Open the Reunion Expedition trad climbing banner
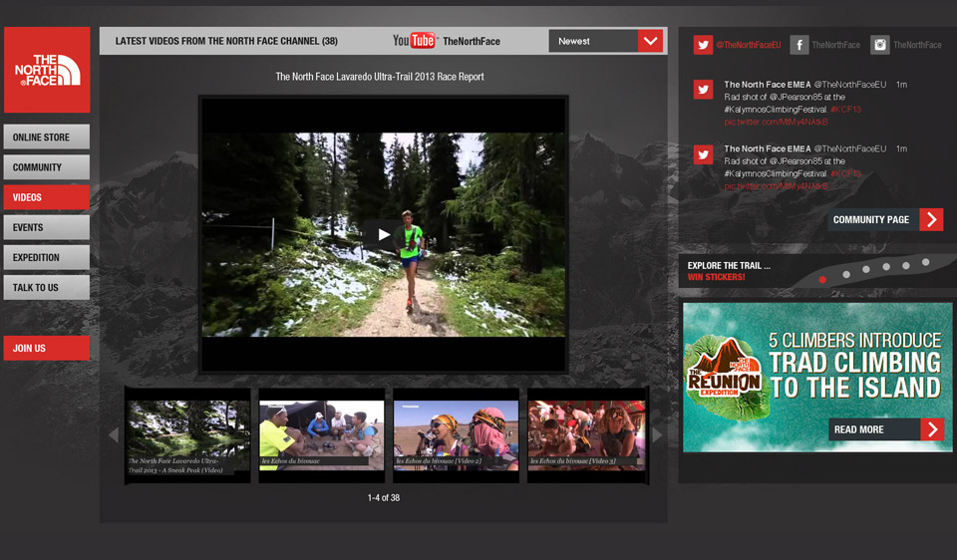Screen dimensions: 957x560 817,378
